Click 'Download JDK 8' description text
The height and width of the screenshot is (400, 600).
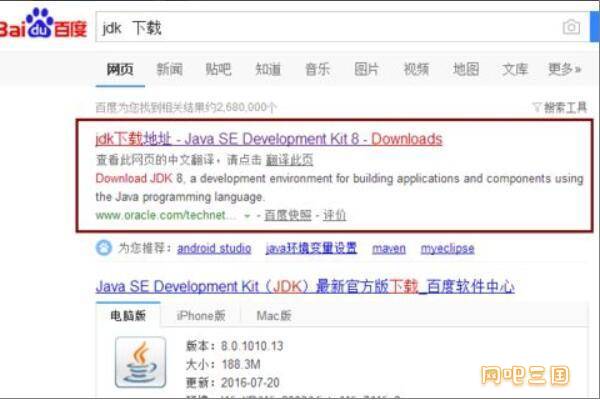[x=139, y=178]
